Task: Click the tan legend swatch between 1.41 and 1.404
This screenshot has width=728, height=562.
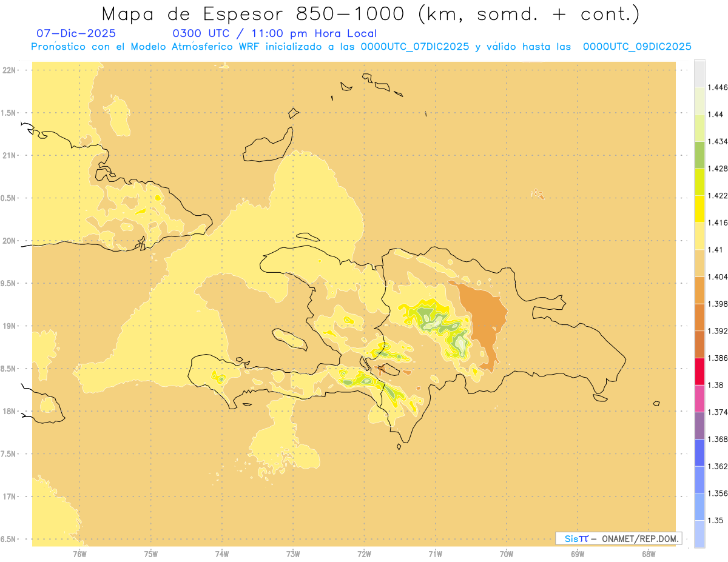Action: [x=699, y=263]
